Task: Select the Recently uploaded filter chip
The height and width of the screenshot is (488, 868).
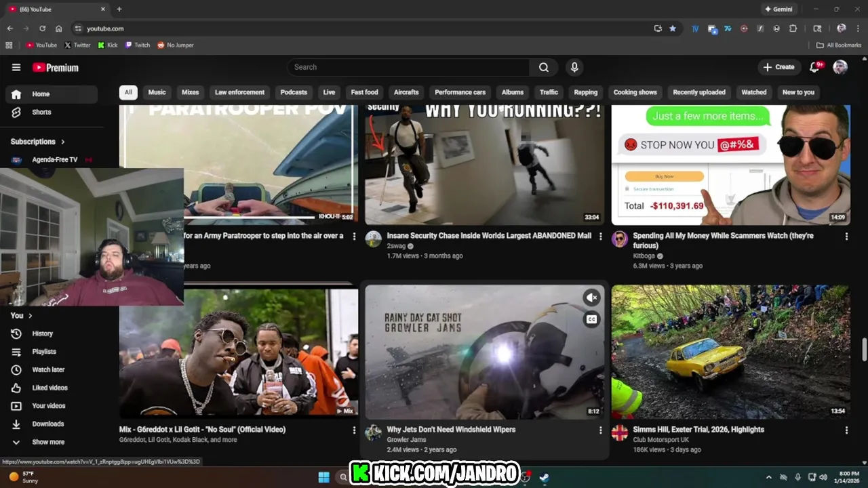Action: tap(699, 92)
